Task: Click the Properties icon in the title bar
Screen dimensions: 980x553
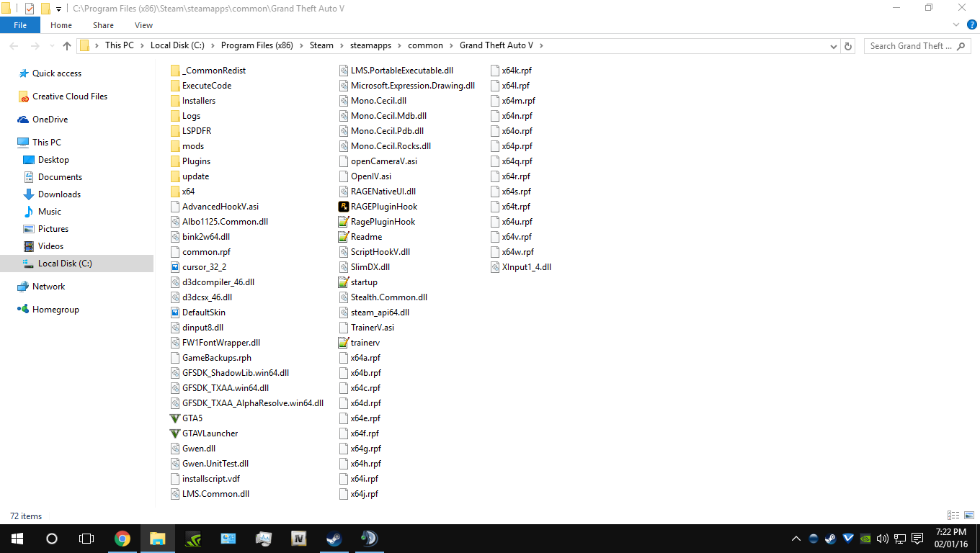Action: click(30, 9)
